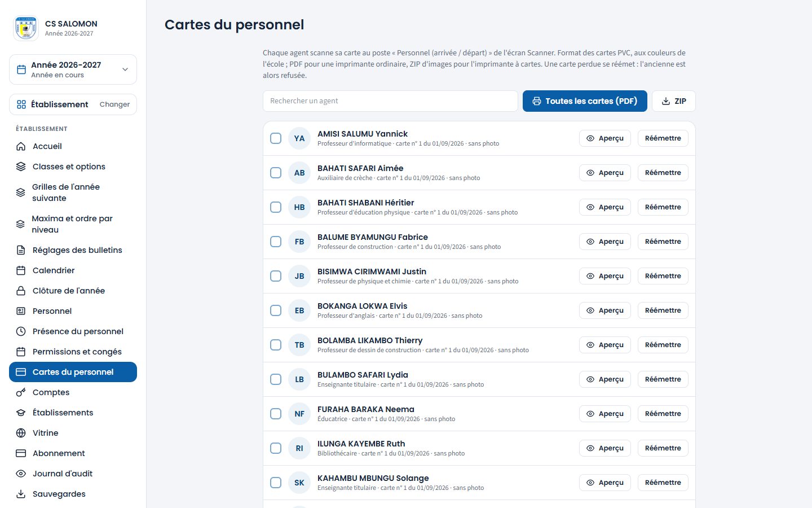Click the ÉTABLISSEMENT sidebar section label
The image size is (812, 508).
[42, 129]
